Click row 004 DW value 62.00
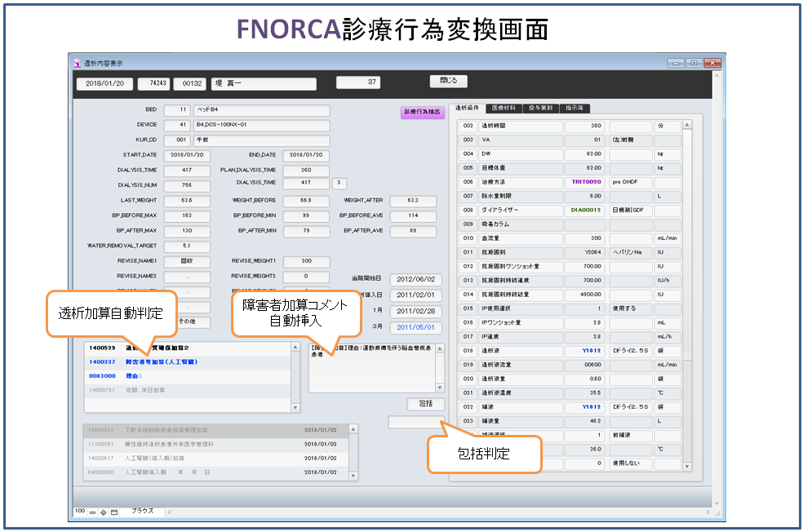 click(584, 154)
